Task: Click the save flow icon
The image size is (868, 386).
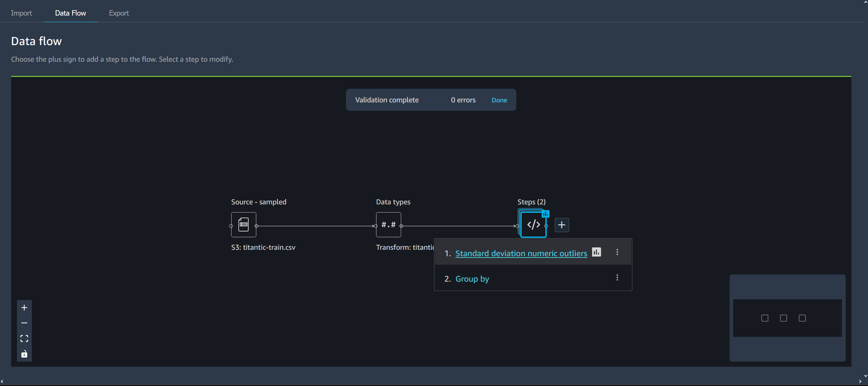Action: tap(24, 354)
